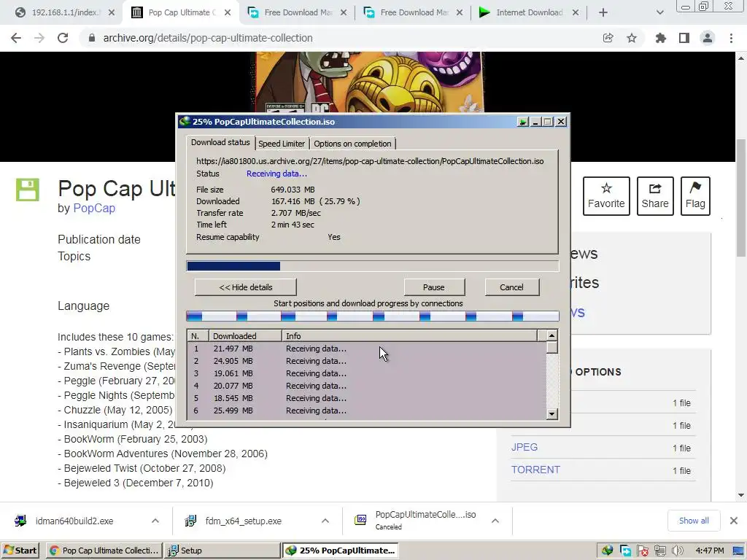
Task: Click Show all downloads button
Action: tap(694, 521)
